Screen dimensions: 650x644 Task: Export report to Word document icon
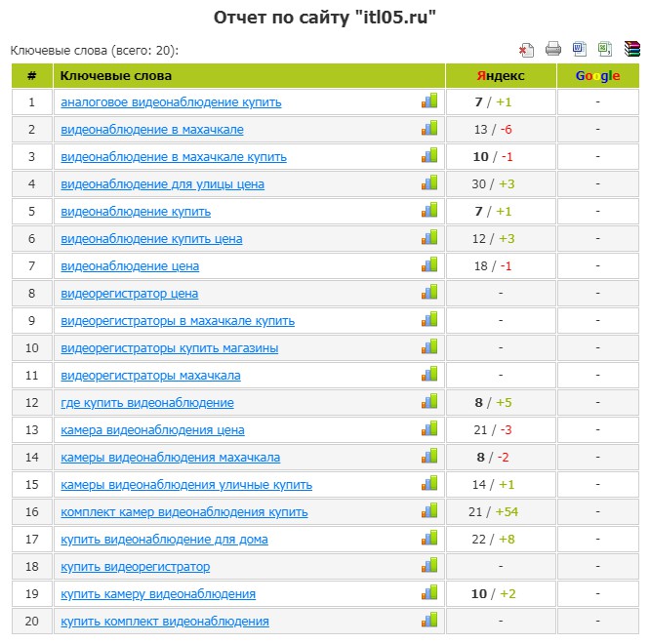580,49
